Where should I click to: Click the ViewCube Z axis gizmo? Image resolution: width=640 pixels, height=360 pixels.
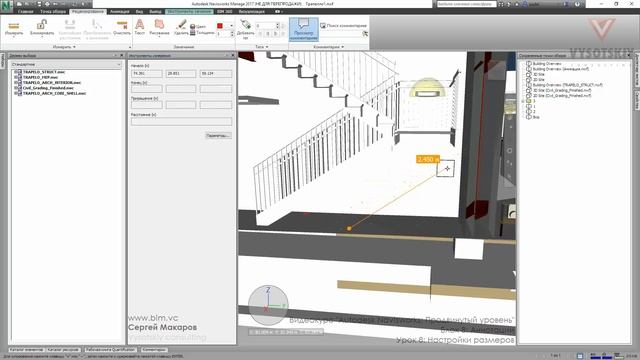pyautogui.click(x=268, y=290)
